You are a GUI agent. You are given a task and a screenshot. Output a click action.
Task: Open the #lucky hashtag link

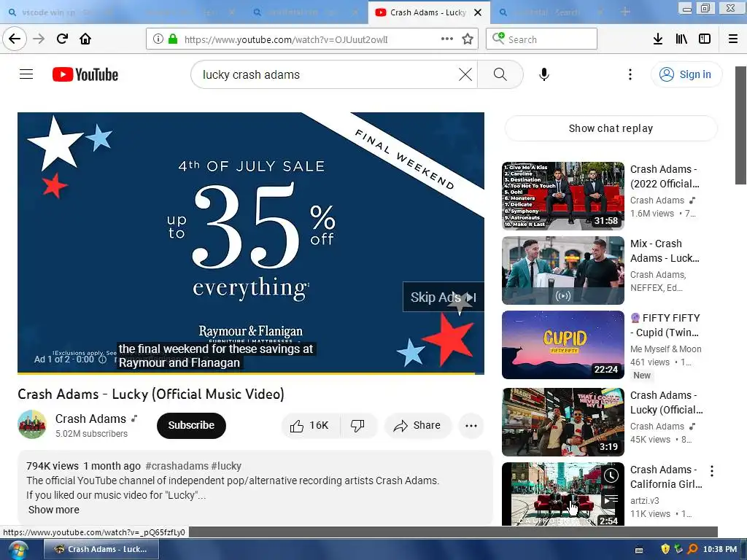pyautogui.click(x=226, y=466)
